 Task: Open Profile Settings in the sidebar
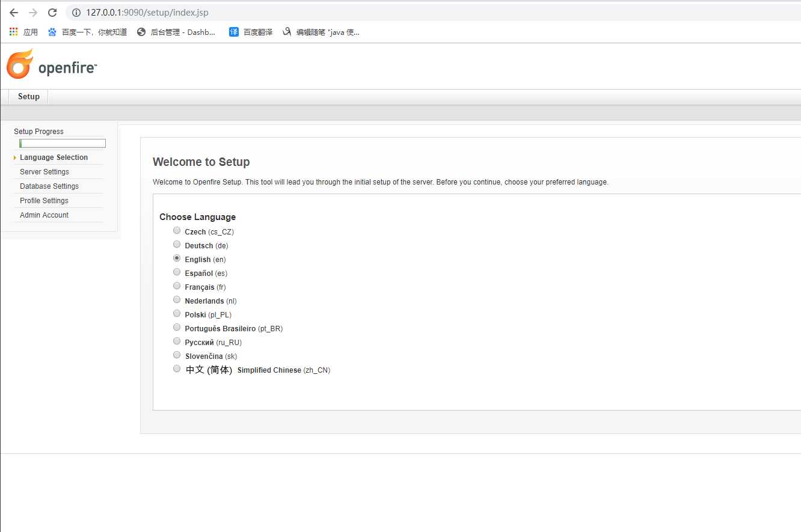click(44, 201)
